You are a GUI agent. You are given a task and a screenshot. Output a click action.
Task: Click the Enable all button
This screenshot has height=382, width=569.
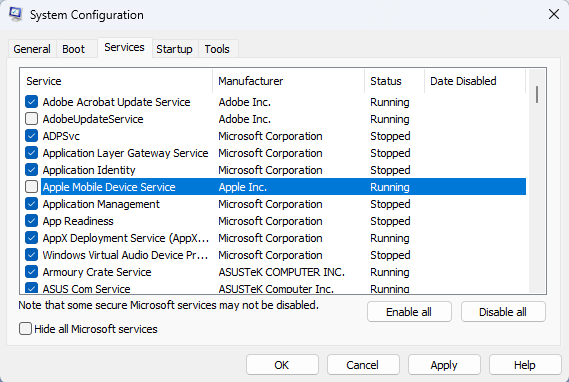pos(409,312)
